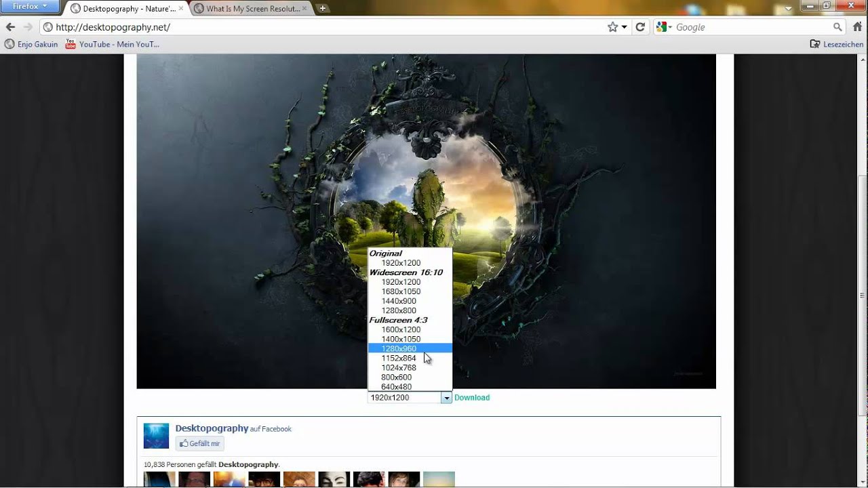Click the search magnifier icon
Screen dimensions: 868x488
(837, 27)
